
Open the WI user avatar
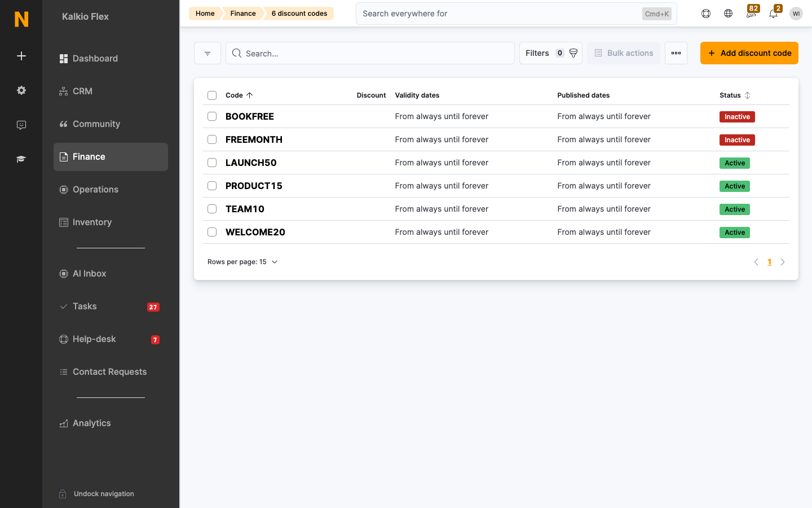(796, 14)
